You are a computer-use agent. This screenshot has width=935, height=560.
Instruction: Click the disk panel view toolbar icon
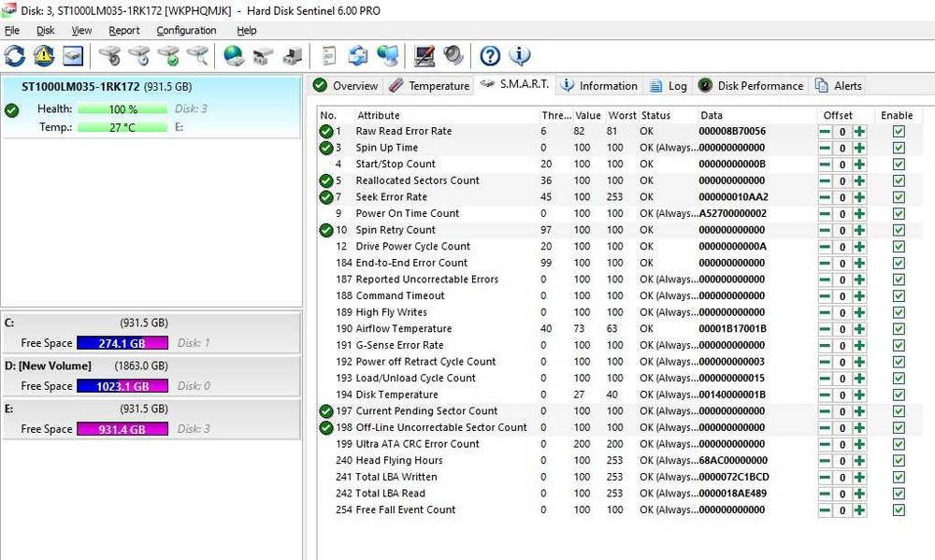tap(73, 56)
